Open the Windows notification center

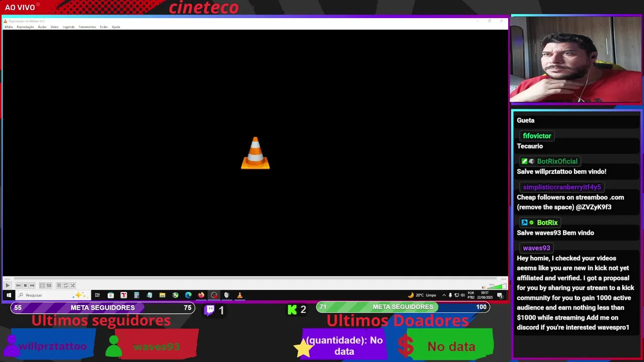click(x=500, y=296)
